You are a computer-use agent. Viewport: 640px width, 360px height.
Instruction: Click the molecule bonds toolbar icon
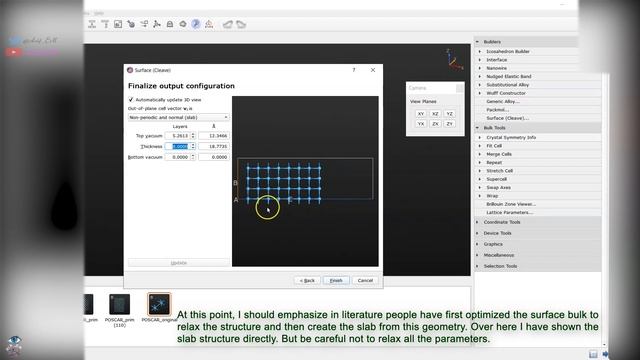[157, 24]
